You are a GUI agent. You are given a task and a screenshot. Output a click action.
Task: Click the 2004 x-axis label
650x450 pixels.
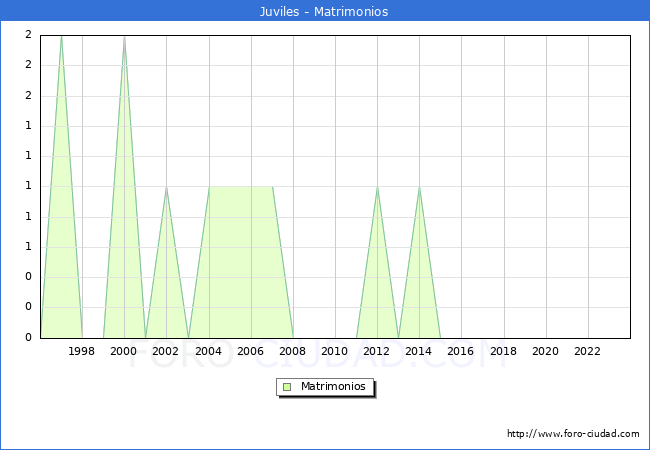pos(209,351)
